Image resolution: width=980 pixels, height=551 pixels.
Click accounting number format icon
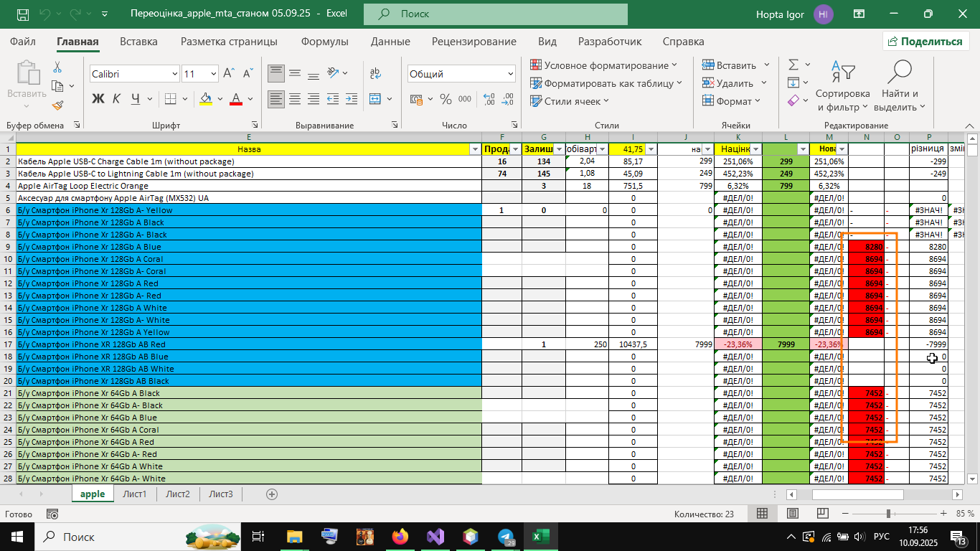(x=417, y=99)
